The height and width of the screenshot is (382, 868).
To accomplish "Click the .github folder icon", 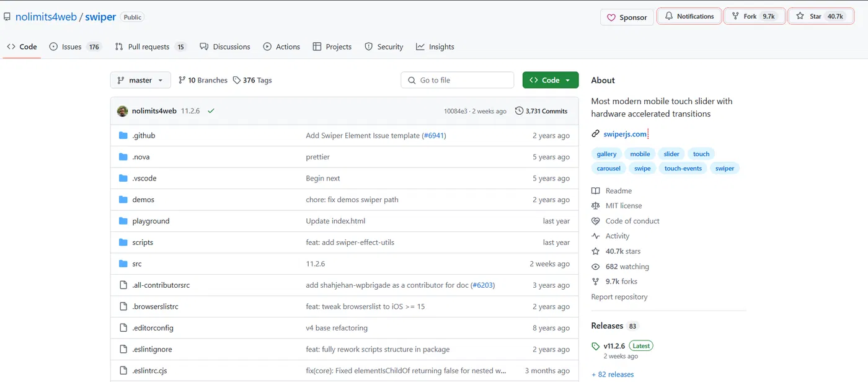I will [123, 136].
